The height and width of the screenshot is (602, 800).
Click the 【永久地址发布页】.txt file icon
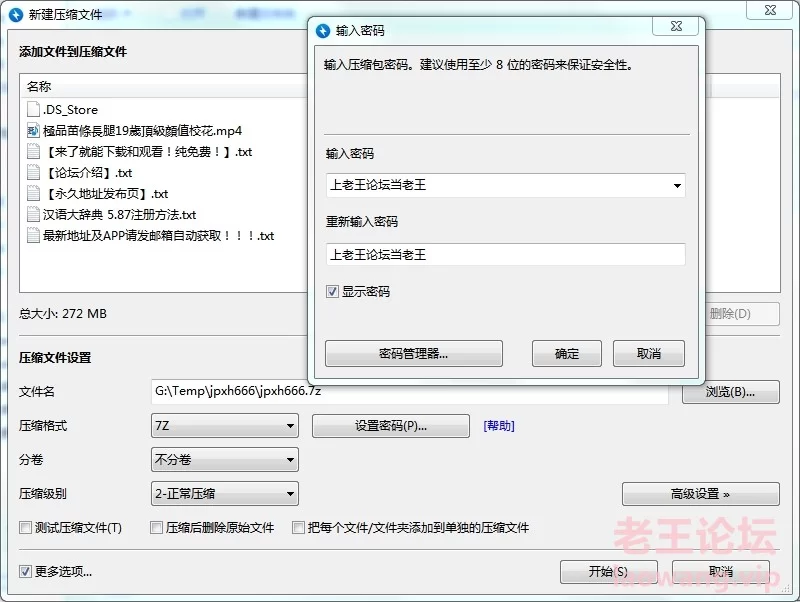33,193
